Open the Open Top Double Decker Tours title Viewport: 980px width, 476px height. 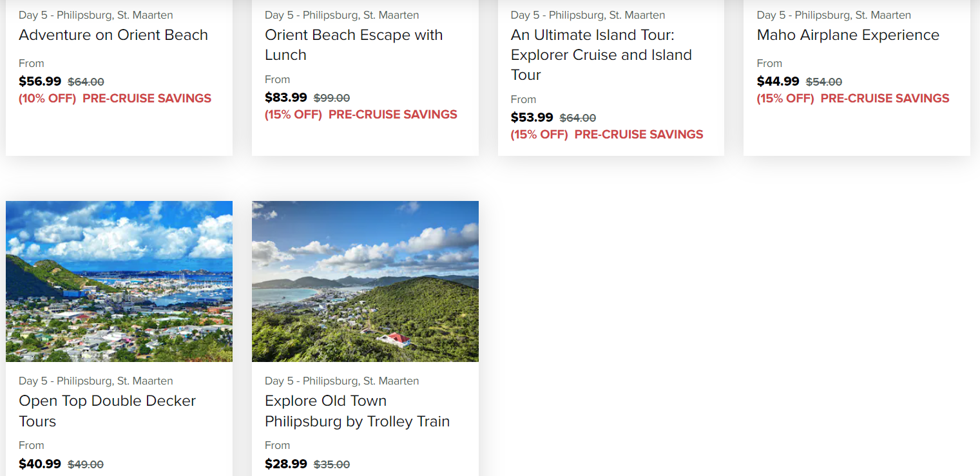(x=107, y=411)
